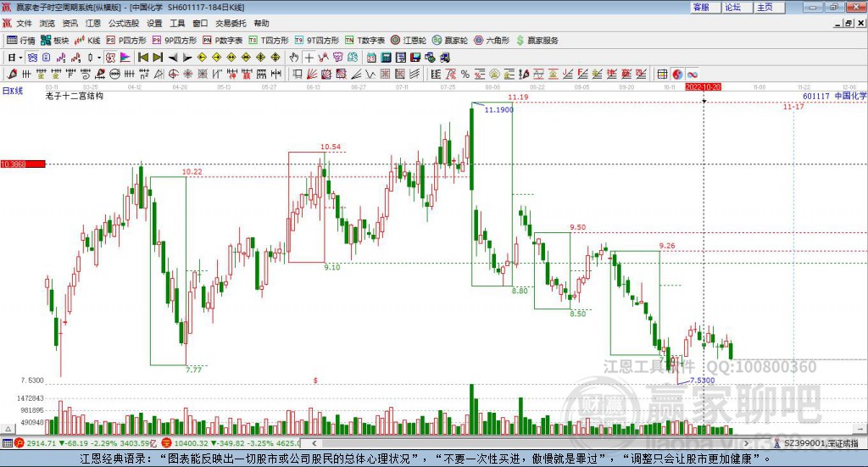Open 赢家服务 with the dollar icon
868x467 pixels.
point(537,41)
